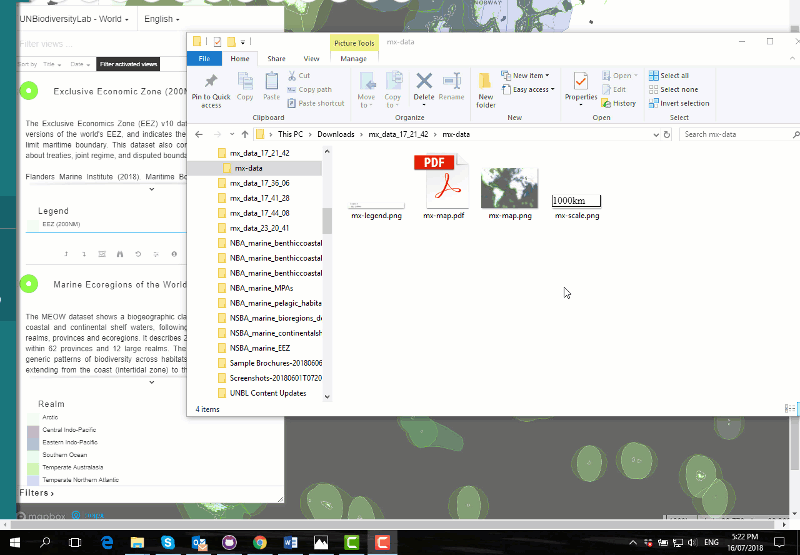Click the Central Indo-Pacific color swatch

pos(33,430)
